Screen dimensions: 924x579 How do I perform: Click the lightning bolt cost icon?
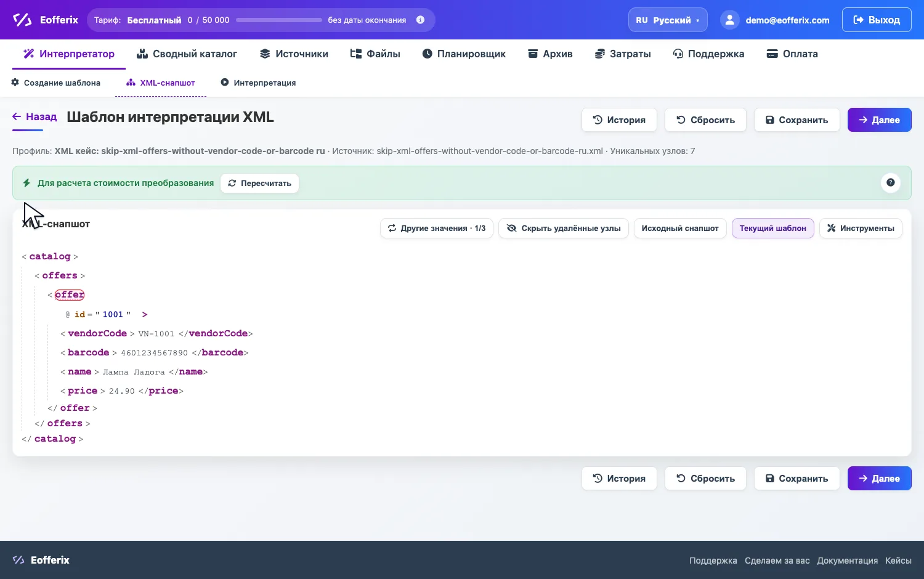(26, 183)
